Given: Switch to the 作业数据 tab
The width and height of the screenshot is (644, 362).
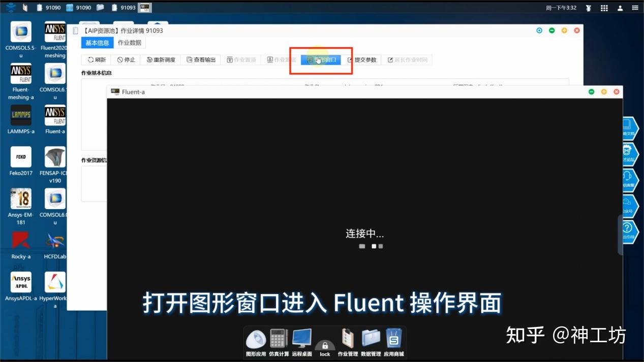Looking at the screenshot, I should click(130, 43).
